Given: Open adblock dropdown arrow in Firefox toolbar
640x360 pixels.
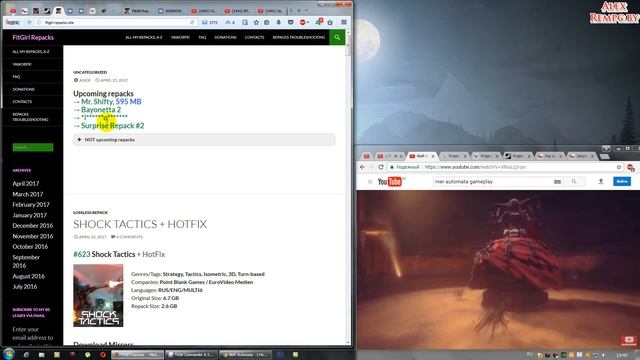Looking at the screenshot, I should tap(308, 22).
